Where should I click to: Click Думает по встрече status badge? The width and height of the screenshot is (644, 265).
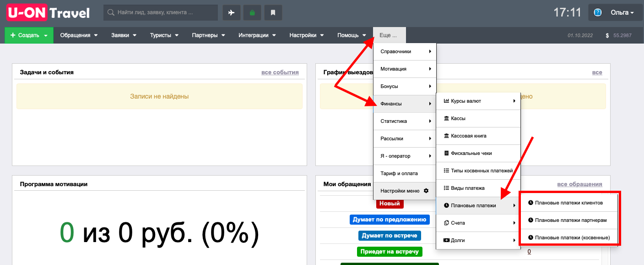coord(390,236)
